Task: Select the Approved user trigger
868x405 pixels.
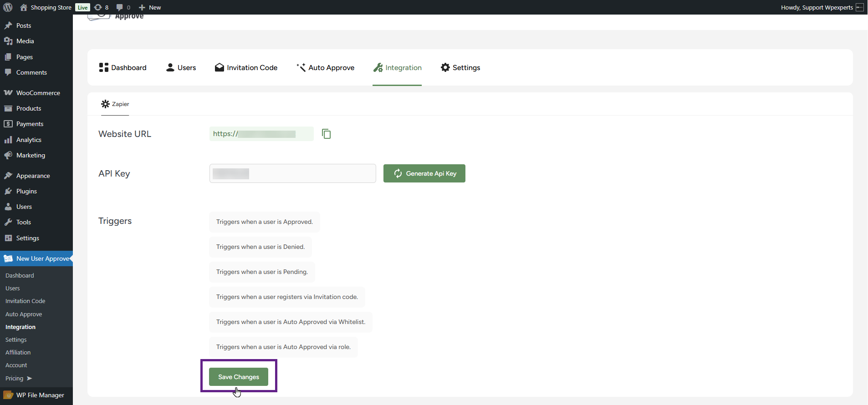Action: 264,222
